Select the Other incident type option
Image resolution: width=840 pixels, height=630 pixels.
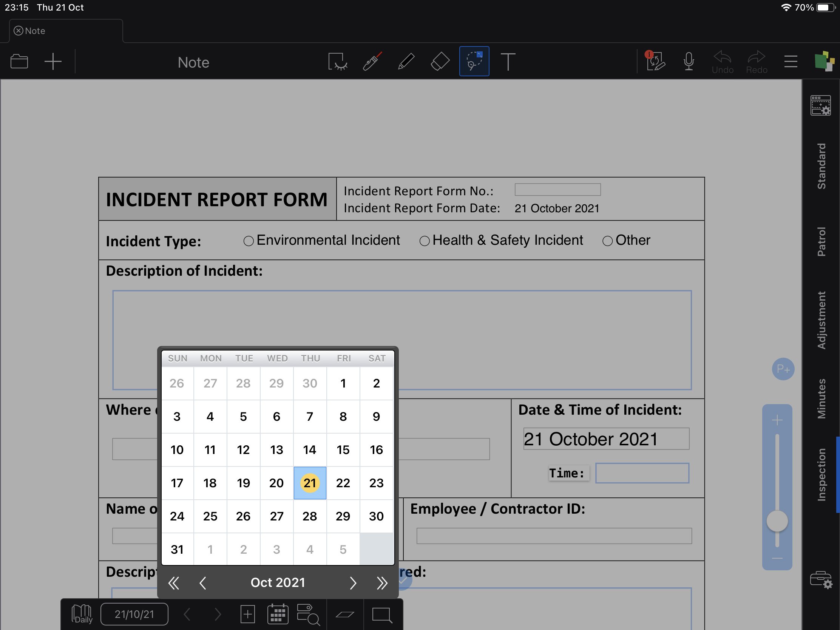tap(607, 241)
